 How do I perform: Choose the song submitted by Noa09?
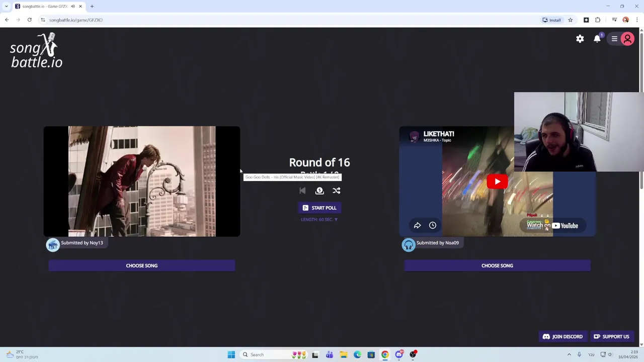coord(497,265)
